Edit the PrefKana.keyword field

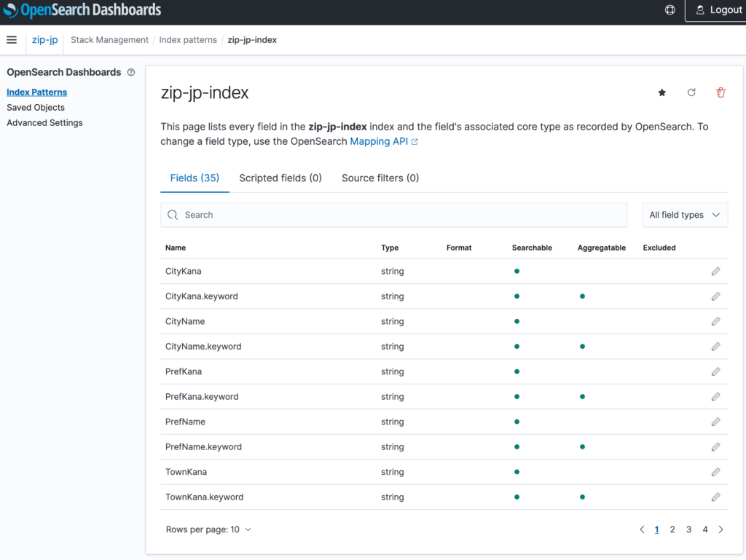click(x=715, y=397)
